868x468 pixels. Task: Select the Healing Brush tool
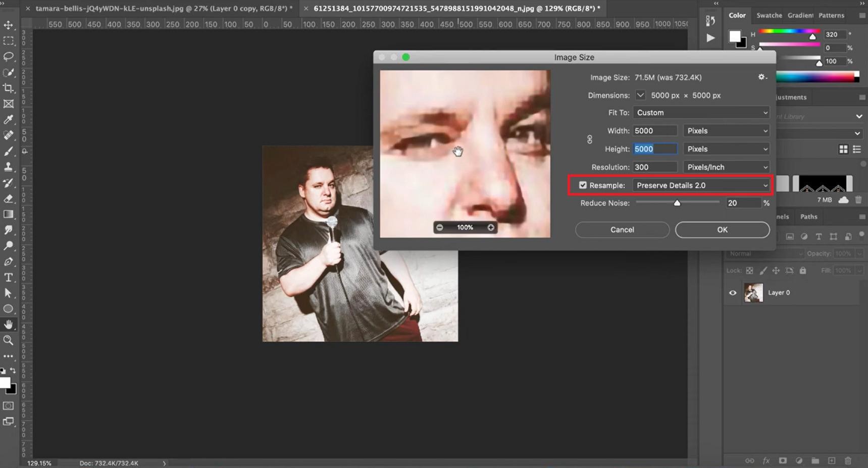(9, 135)
